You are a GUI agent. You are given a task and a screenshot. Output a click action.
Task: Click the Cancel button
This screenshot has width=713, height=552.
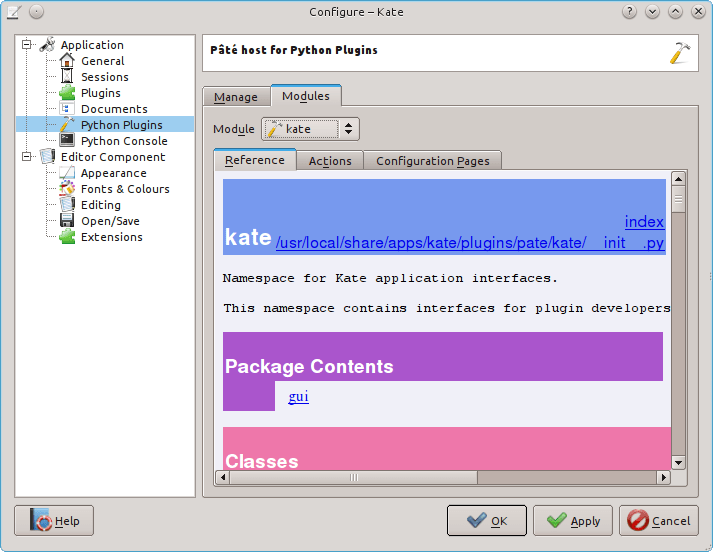659,521
